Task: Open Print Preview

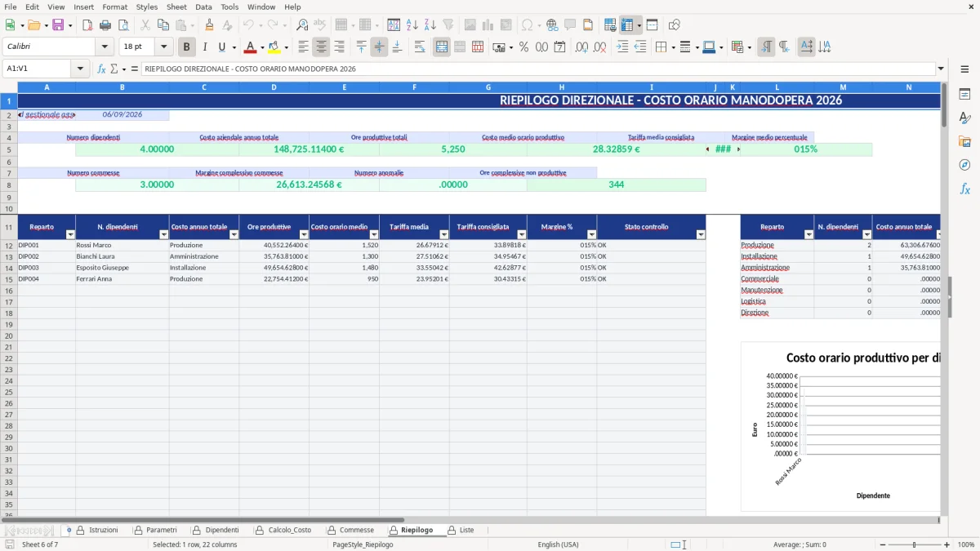Action: (x=123, y=25)
